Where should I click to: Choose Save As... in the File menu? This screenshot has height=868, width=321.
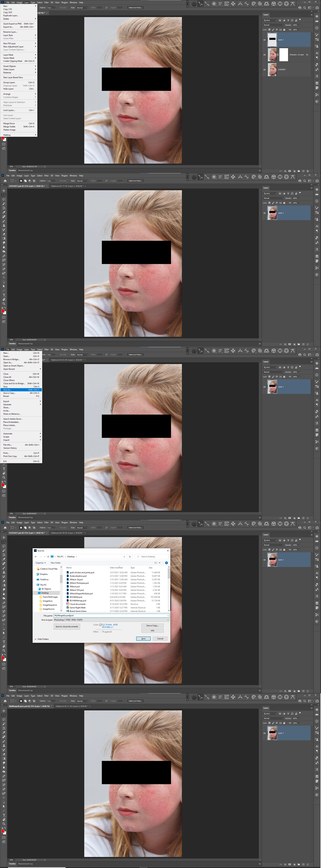point(7,390)
